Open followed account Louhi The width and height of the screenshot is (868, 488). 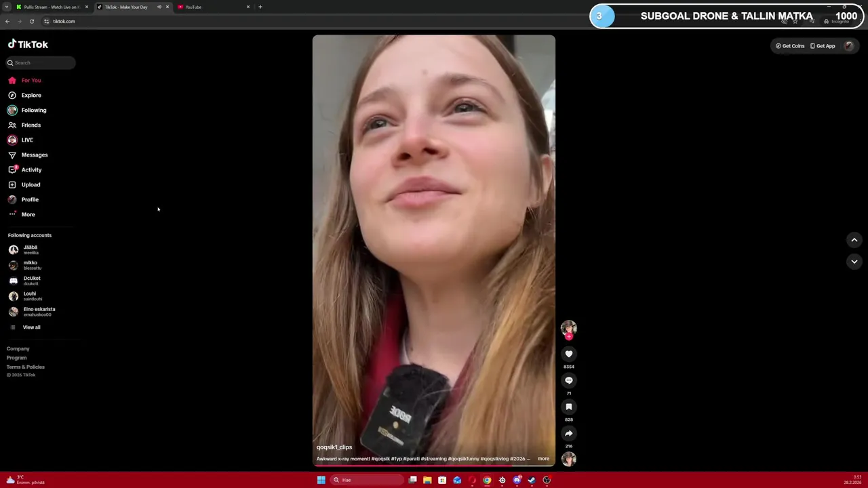(24, 296)
